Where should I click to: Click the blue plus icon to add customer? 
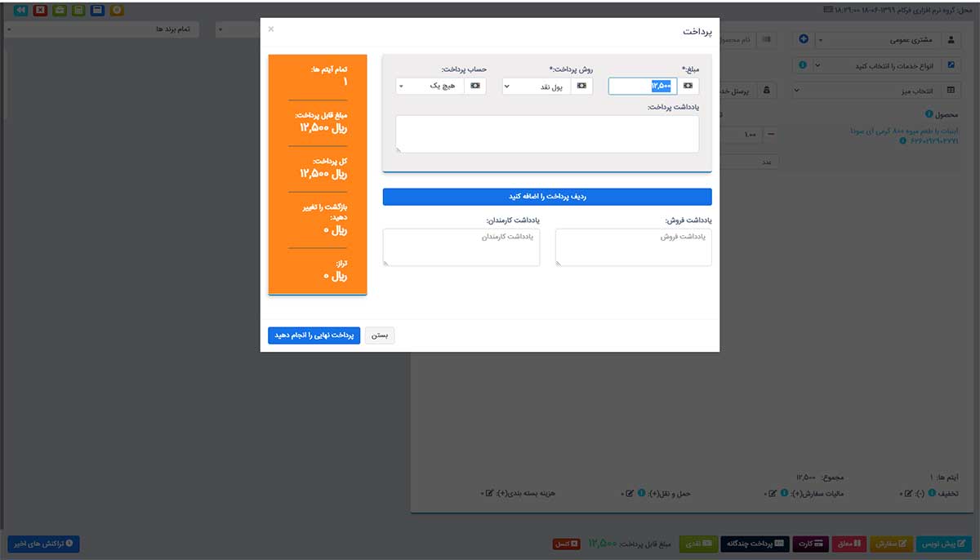pos(804,39)
